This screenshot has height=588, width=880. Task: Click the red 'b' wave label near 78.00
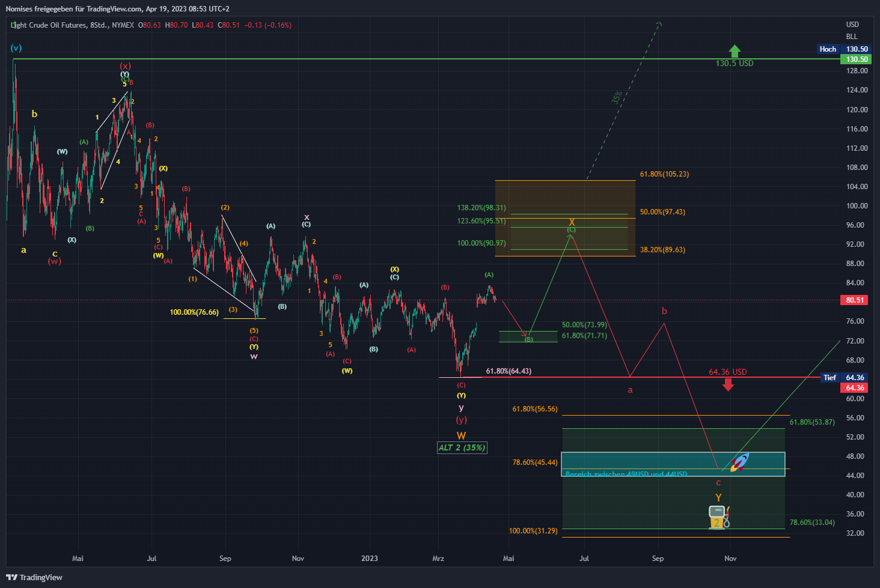click(x=664, y=311)
